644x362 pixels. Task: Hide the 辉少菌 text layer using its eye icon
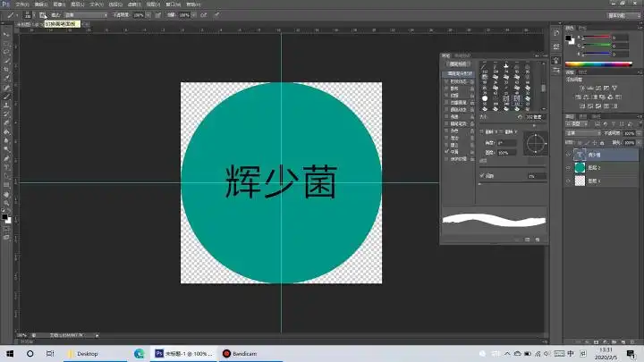[x=568, y=154]
